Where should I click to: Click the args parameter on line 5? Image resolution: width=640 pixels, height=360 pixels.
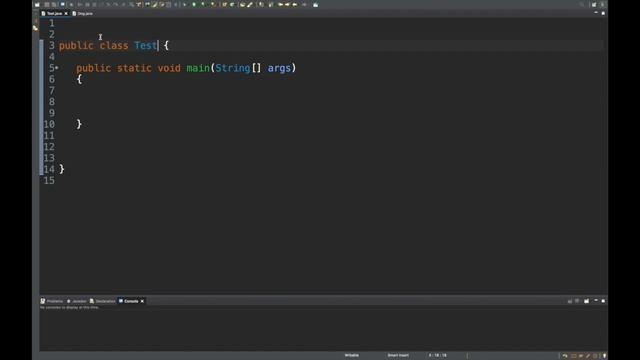(x=279, y=68)
